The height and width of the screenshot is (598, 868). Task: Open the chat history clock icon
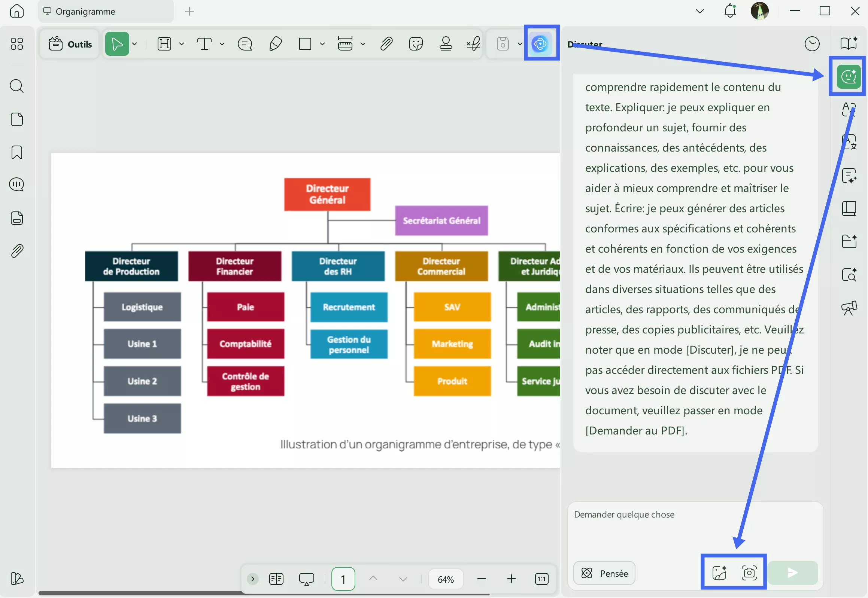(811, 44)
